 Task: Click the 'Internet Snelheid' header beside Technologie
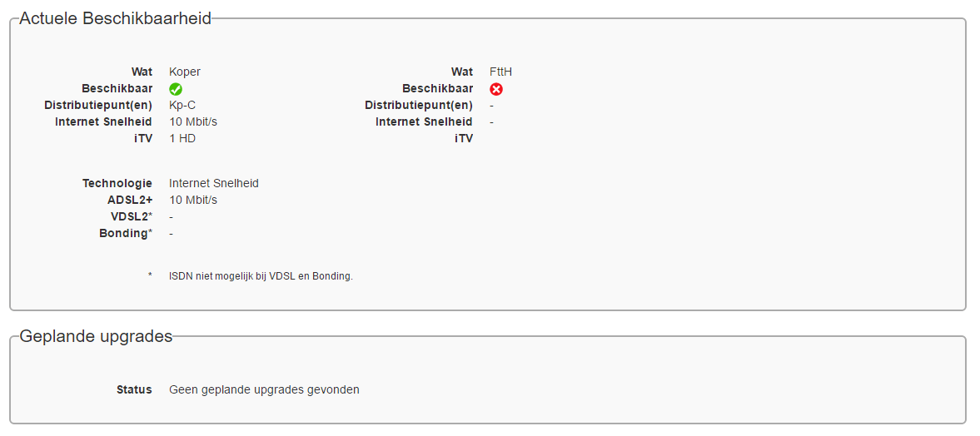214,183
